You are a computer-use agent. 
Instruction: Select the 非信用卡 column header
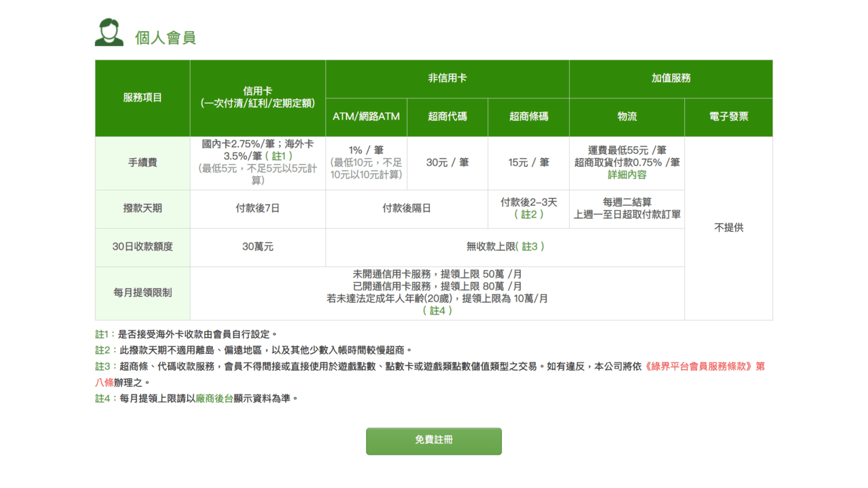(x=447, y=79)
